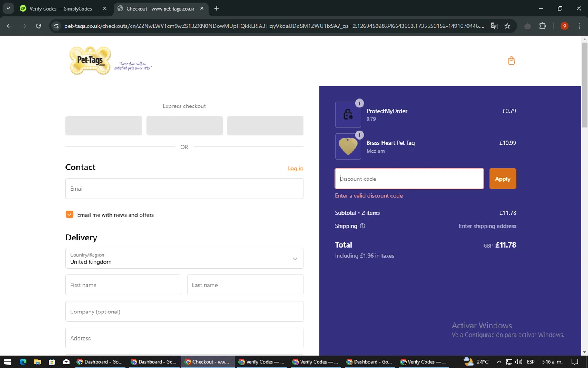
Task: Click the Brass Heart Pet Tag thumbnail
Action: [348, 146]
